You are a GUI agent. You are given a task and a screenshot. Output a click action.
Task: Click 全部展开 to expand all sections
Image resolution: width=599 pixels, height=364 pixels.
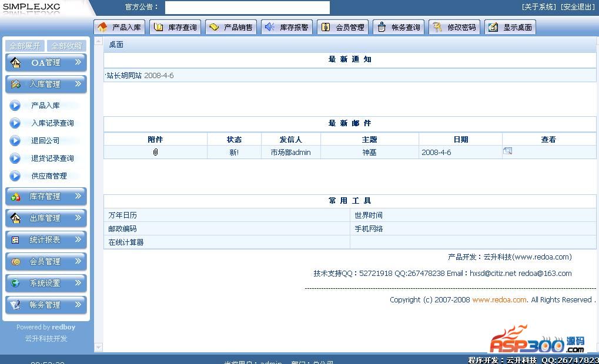(x=25, y=46)
